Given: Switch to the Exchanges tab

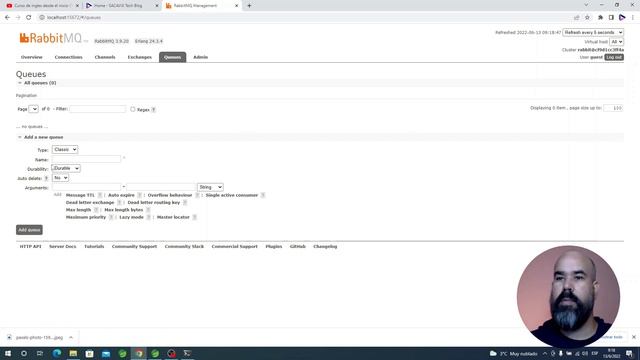Looking at the screenshot, I should pyautogui.click(x=140, y=57).
